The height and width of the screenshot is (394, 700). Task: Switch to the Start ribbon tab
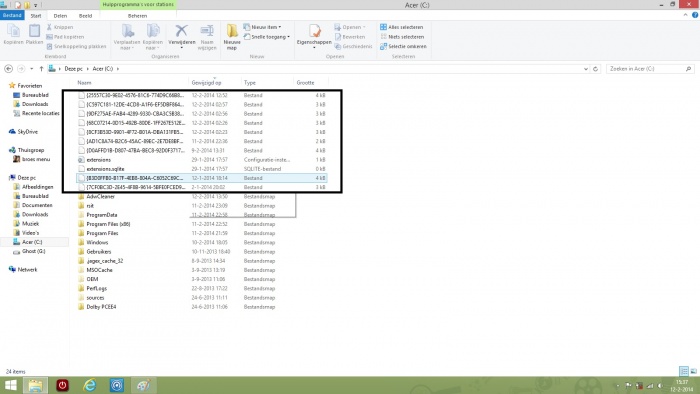point(36,16)
